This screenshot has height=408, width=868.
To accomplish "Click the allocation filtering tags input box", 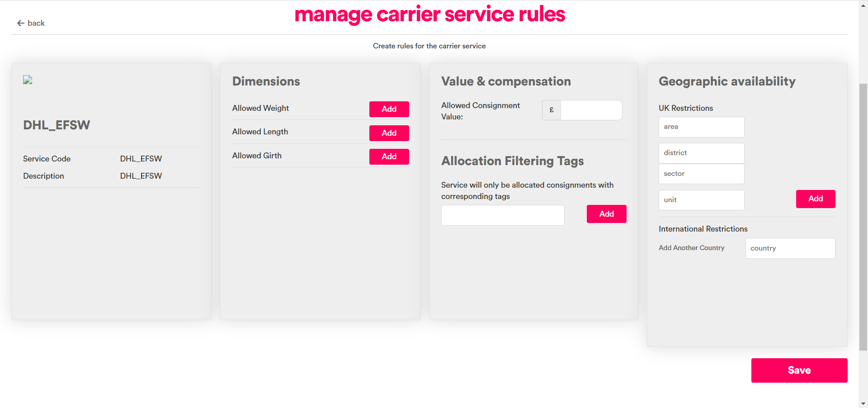I will tap(502, 215).
